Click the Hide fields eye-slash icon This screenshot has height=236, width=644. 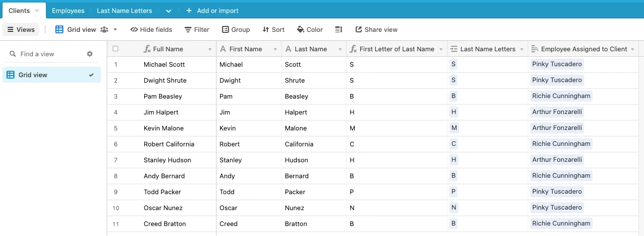tap(134, 29)
